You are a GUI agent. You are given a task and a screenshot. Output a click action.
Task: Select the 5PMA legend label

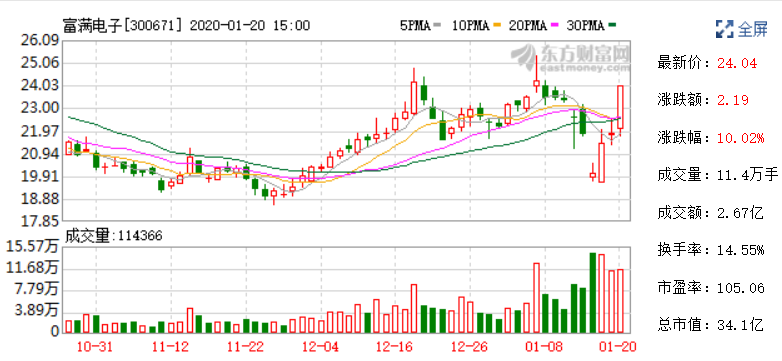[x=415, y=25]
